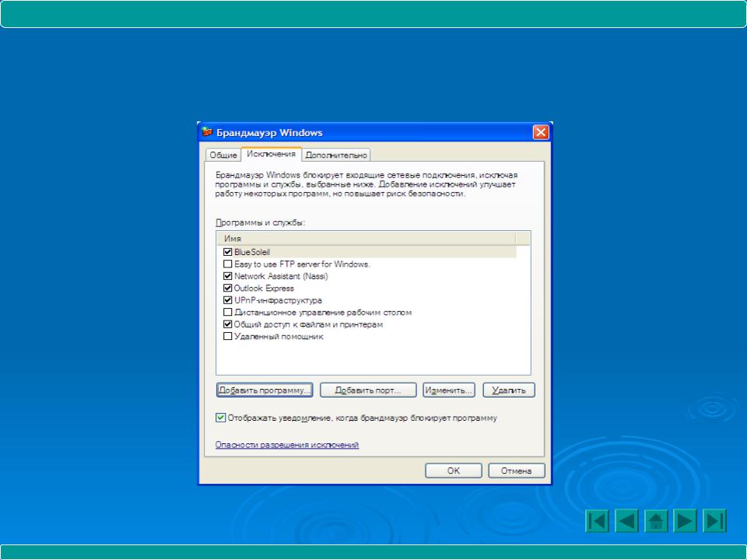The image size is (747, 560).
Task: Click the Изменить button
Action: pos(449,390)
